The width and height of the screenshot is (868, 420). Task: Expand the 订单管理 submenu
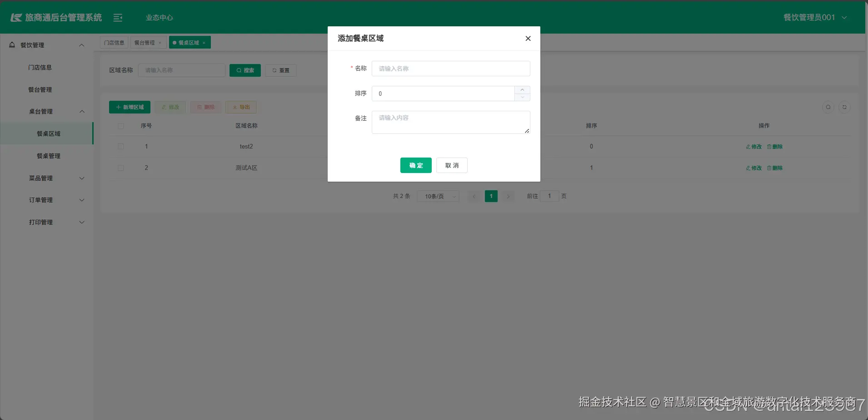(x=47, y=200)
